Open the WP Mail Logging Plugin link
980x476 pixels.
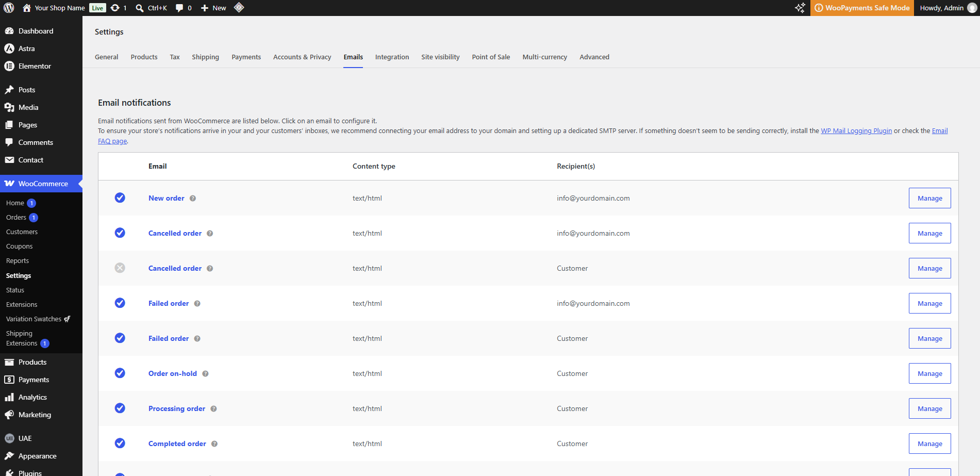tap(856, 131)
